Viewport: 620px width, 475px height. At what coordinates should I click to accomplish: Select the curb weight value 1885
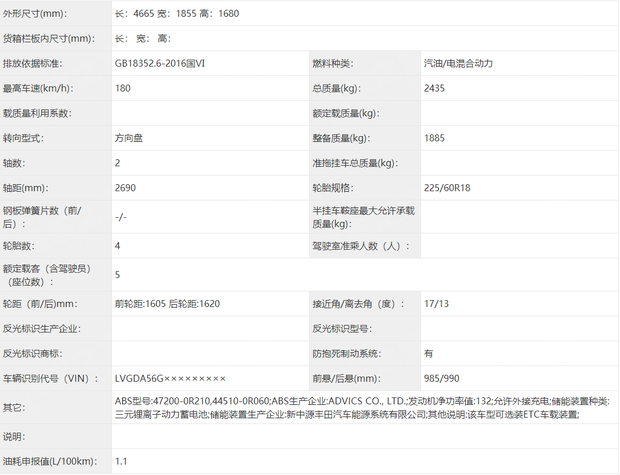click(434, 138)
